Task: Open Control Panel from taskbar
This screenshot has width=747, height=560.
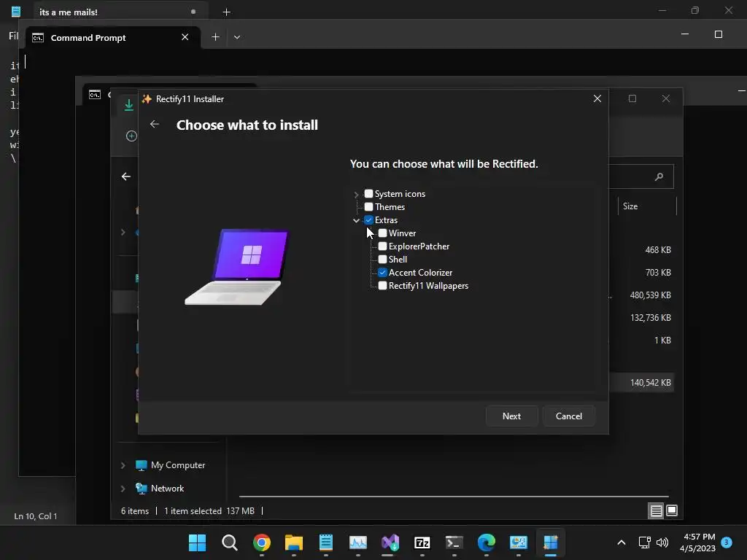Action: pyautogui.click(x=519, y=542)
